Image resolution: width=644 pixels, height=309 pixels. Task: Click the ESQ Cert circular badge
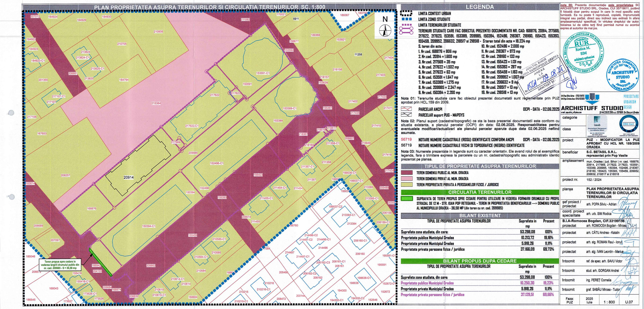(628, 124)
